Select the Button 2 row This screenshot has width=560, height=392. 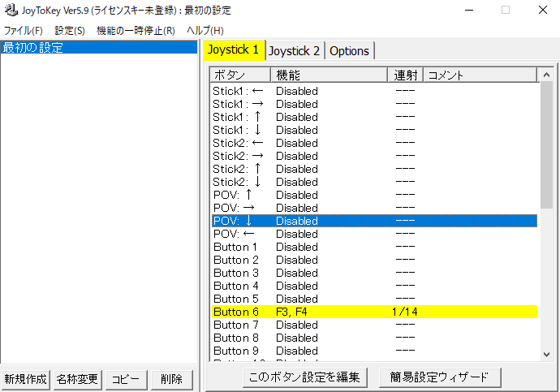coord(374,260)
